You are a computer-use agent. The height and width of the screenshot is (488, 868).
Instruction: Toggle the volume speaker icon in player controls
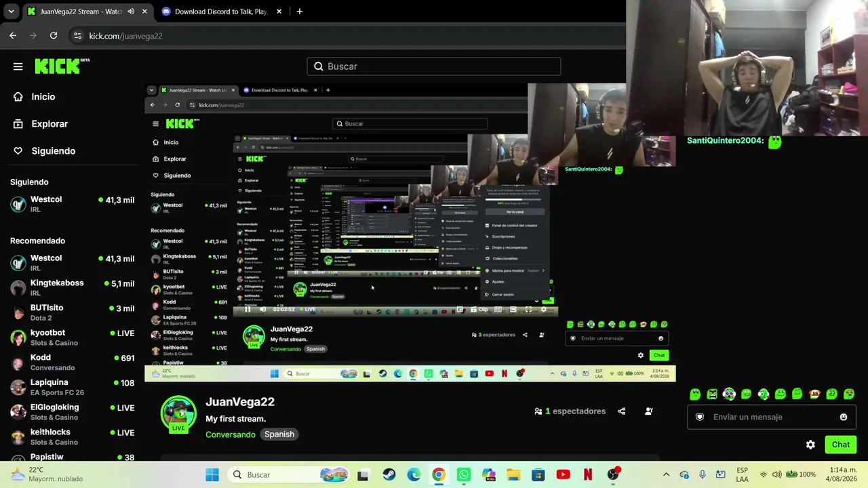click(x=263, y=310)
